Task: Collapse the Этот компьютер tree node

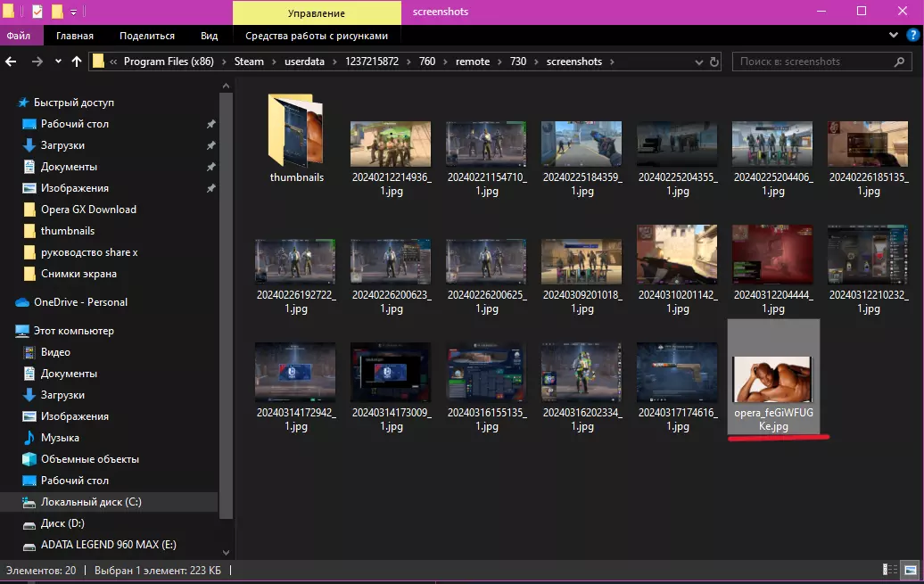Action: (8, 331)
